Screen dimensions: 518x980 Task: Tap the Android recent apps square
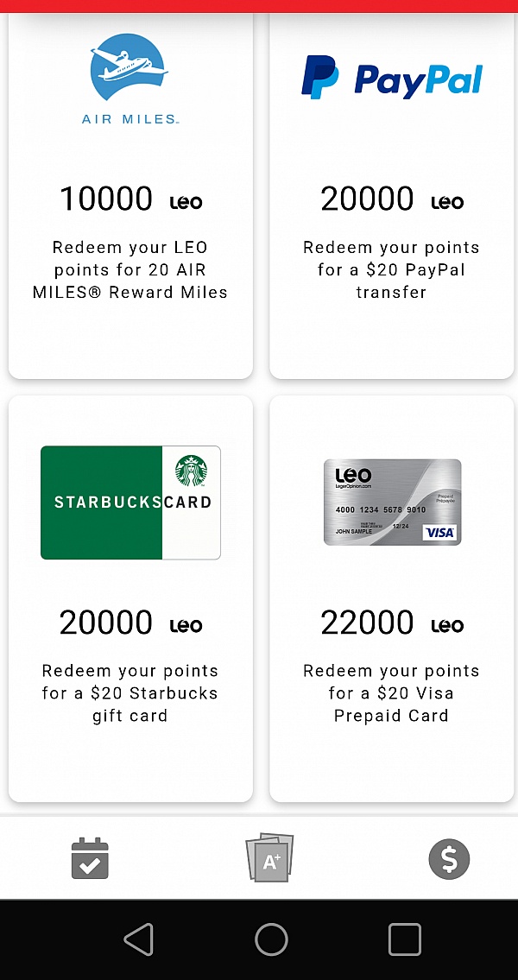pos(404,939)
